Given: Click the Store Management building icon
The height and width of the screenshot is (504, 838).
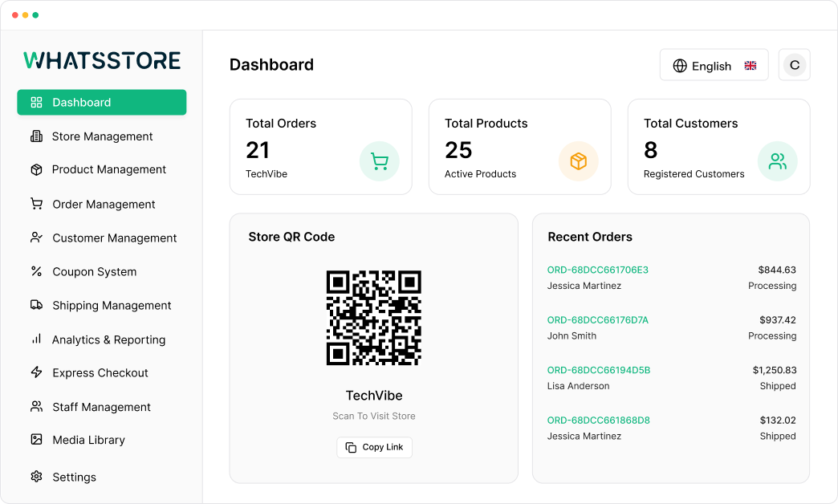Looking at the screenshot, I should [36, 136].
